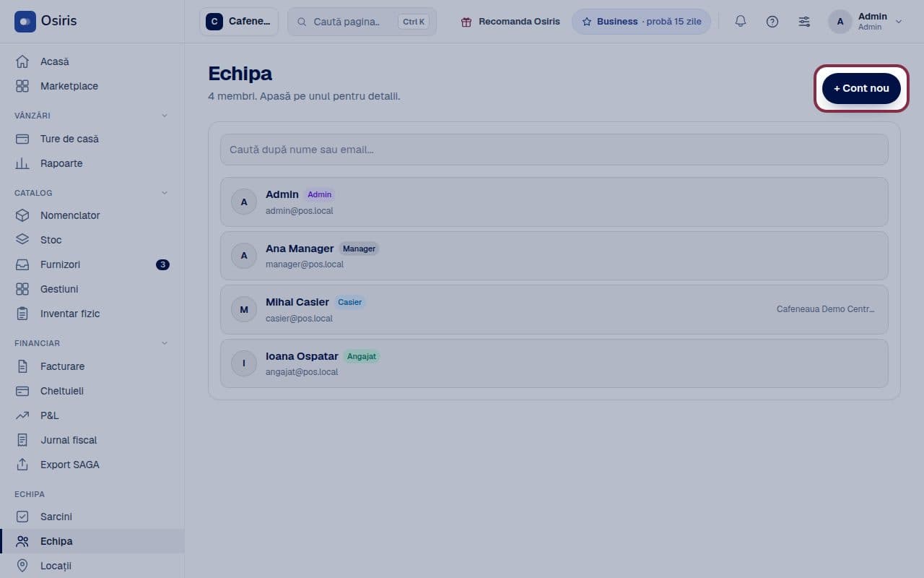Click the help question mark icon
The width and height of the screenshot is (924, 578).
pyautogui.click(x=772, y=22)
